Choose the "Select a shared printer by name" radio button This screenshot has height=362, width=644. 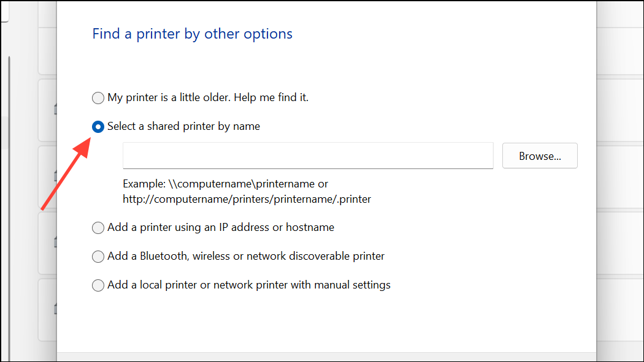[98, 127]
